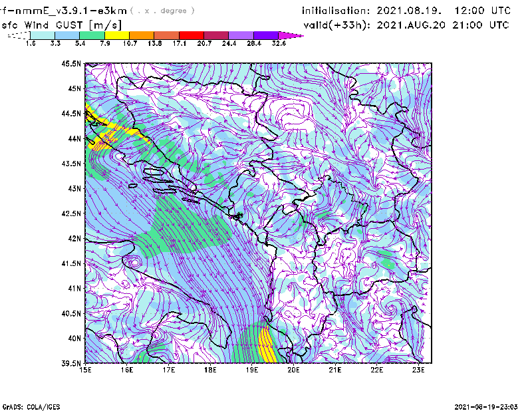Click the 40.5N latitude label

coord(71,313)
